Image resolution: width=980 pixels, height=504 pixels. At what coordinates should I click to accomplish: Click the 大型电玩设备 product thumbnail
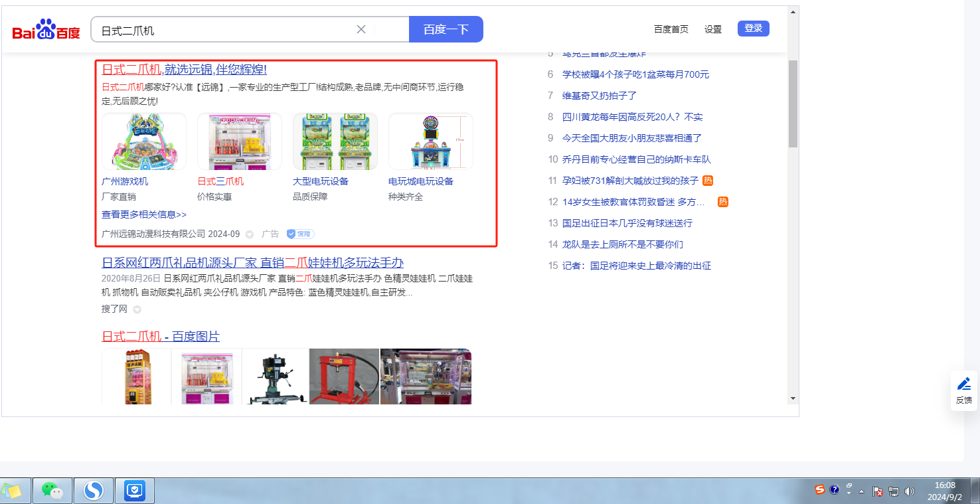click(x=335, y=141)
